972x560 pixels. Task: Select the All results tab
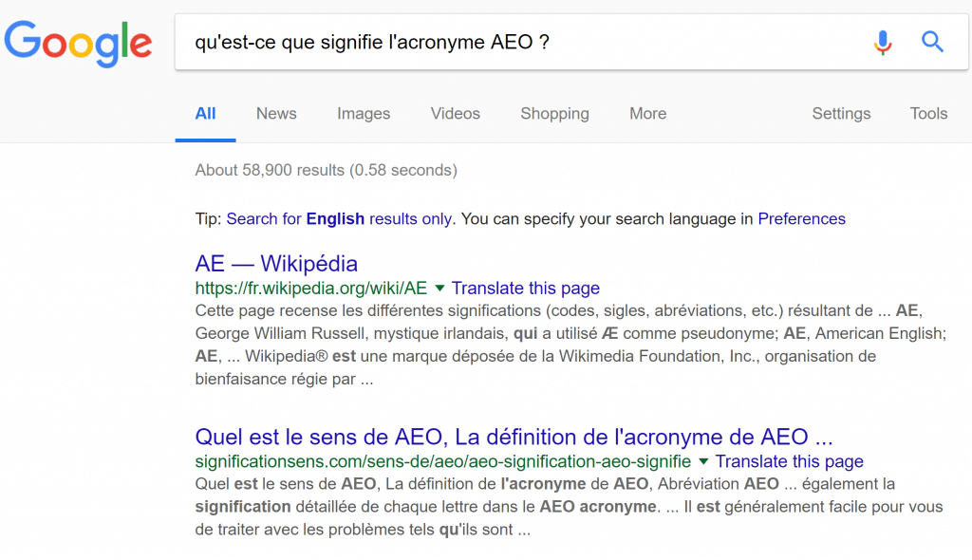click(x=205, y=114)
